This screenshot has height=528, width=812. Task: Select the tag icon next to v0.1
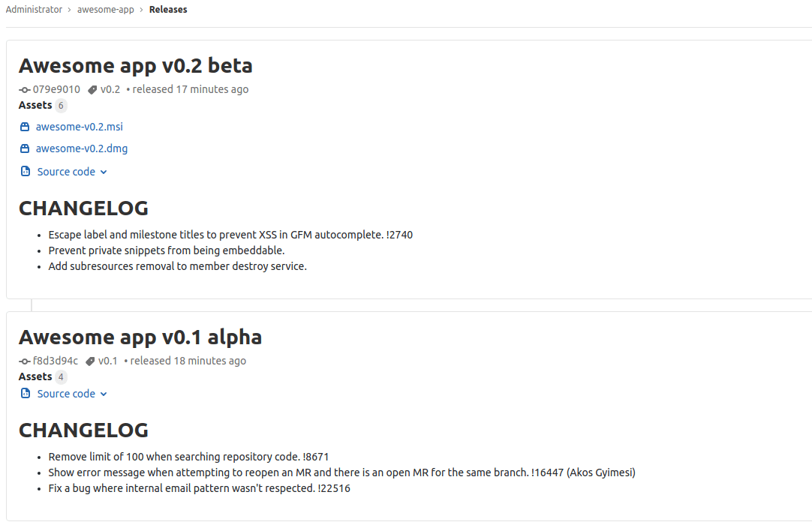(90, 361)
